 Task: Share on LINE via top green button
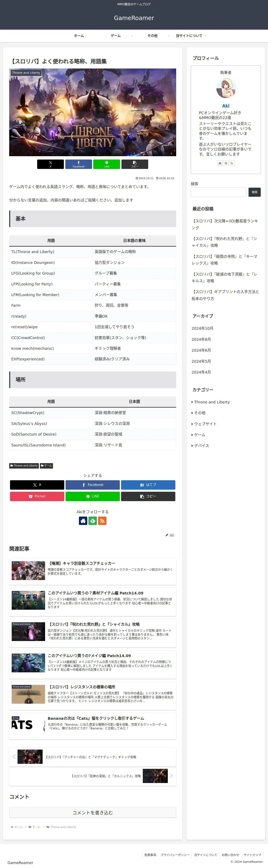point(106,164)
